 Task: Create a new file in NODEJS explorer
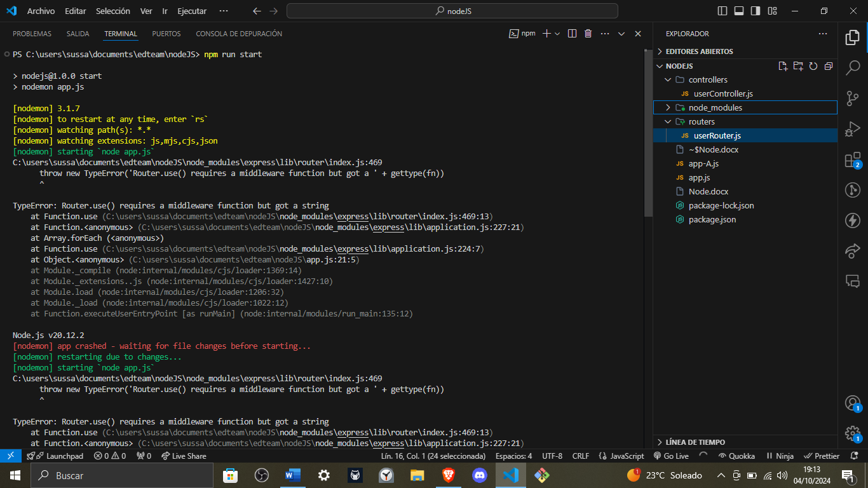(783, 66)
